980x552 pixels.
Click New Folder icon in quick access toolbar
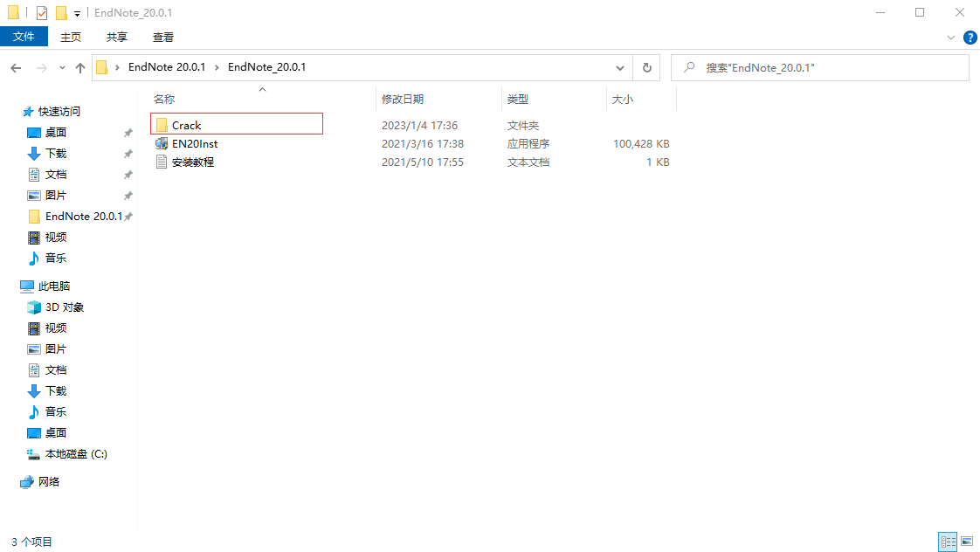(x=60, y=12)
